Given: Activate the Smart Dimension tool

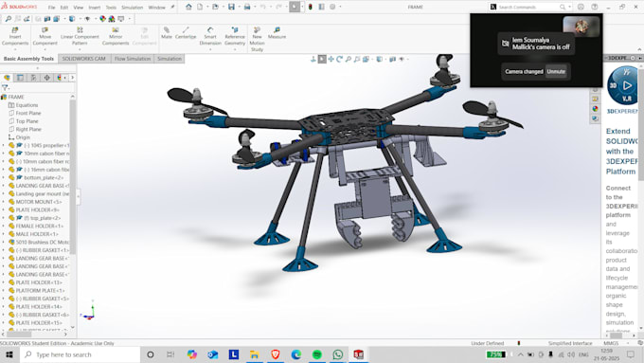Looking at the screenshot, I should point(210,36).
